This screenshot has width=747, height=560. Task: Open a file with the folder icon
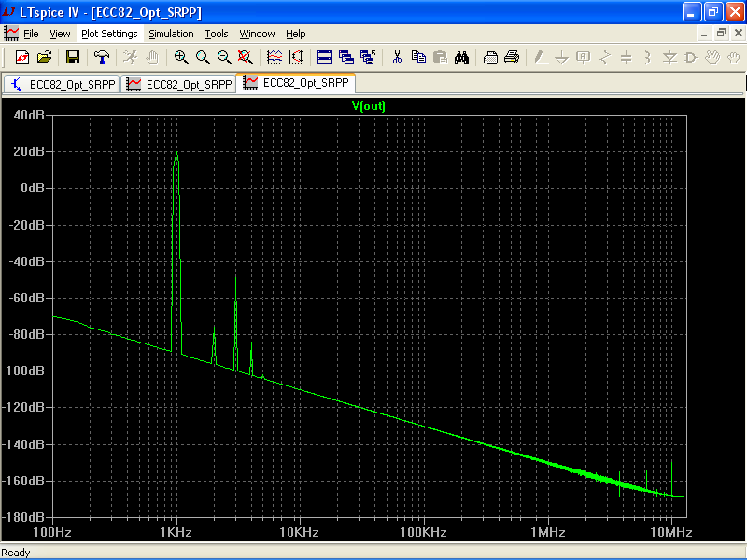[44, 58]
